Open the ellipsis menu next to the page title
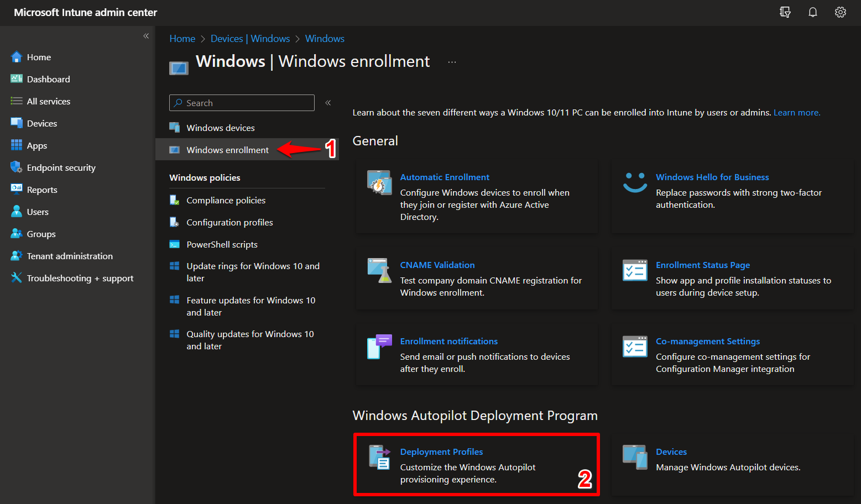The height and width of the screenshot is (504, 861). [452, 62]
